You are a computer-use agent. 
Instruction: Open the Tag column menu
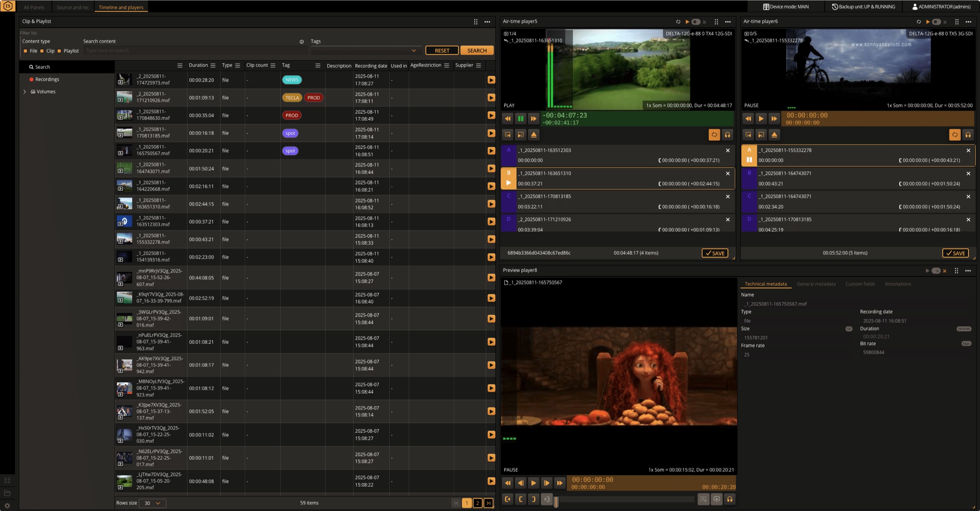(318, 65)
